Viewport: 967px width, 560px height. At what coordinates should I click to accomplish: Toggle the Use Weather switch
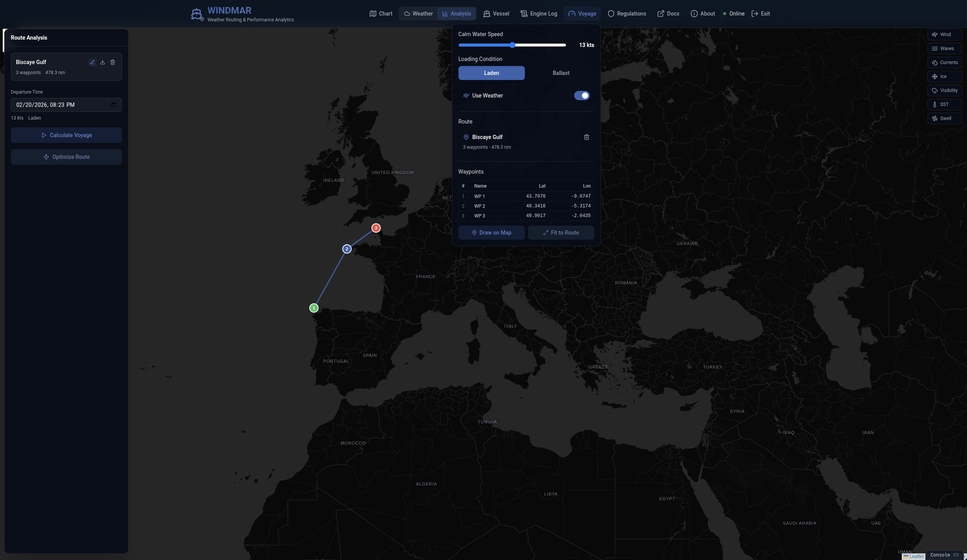582,96
